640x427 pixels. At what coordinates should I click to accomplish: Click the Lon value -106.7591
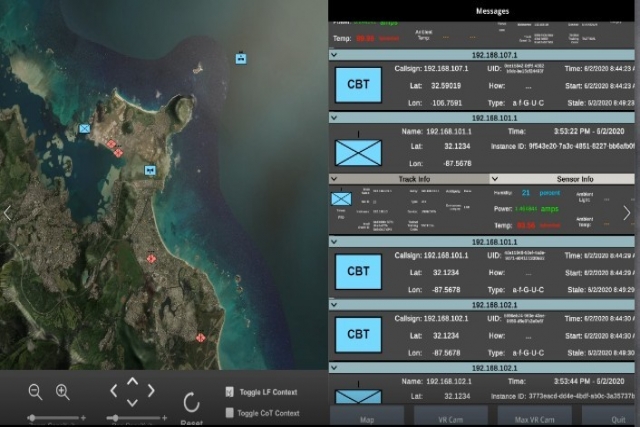(x=446, y=103)
